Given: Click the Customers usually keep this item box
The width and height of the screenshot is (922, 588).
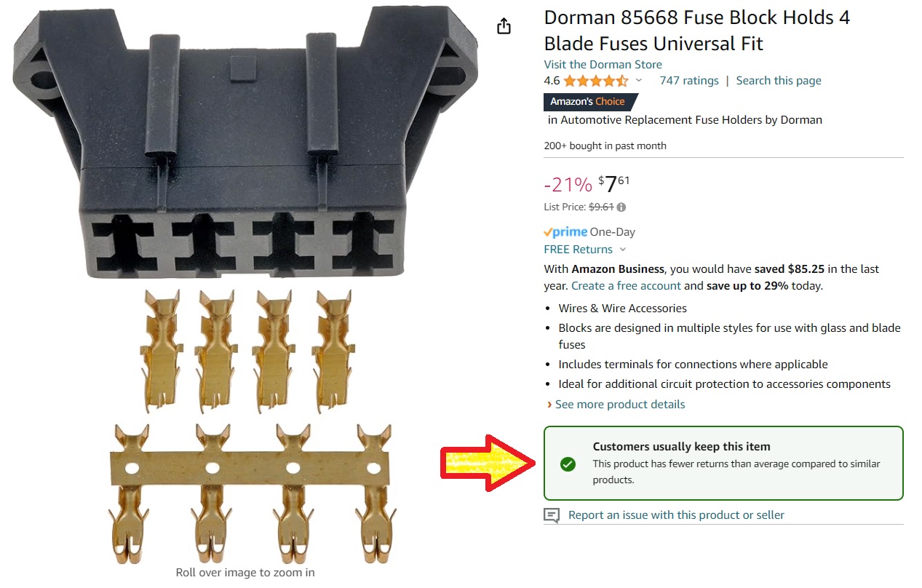Looking at the screenshot, I should tap(723, 464).
